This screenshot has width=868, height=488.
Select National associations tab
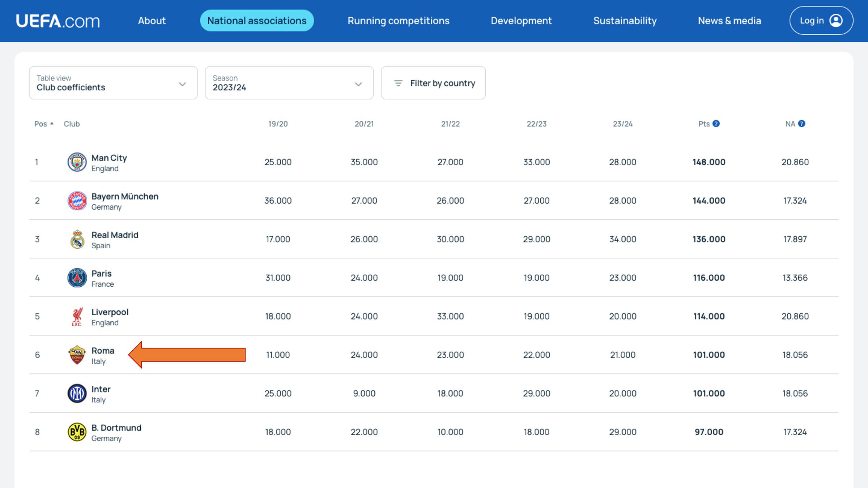257,21
